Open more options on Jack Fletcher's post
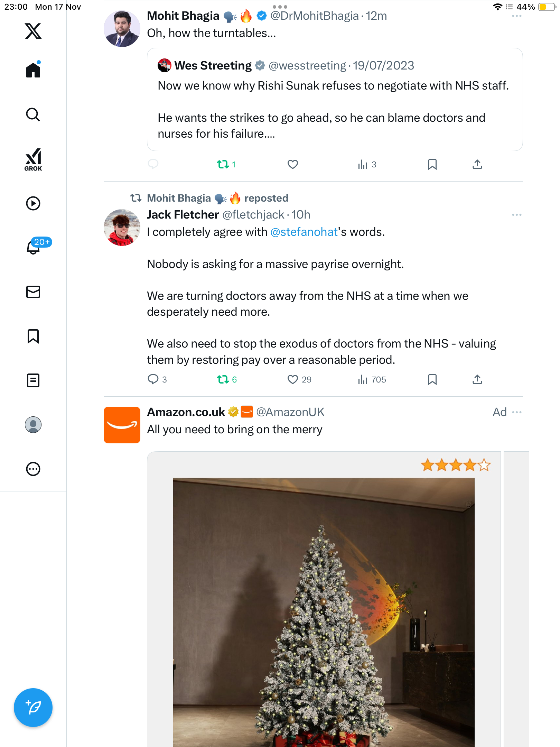This screenshot has height=747, width=560. (516, 215)
